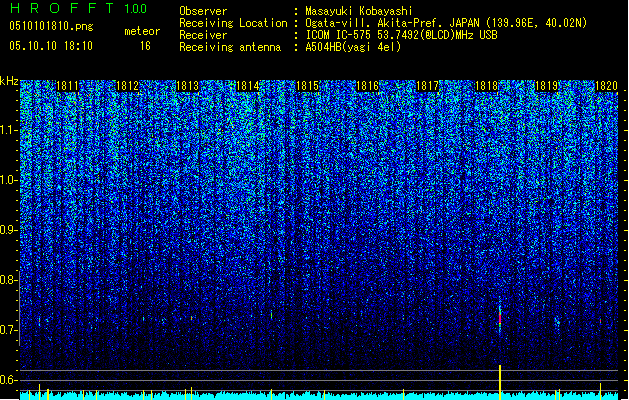Viewport: 629px width, 400px height.
Task: Click the 0.9 kHz axis label
Action: (x=8, y=230)
